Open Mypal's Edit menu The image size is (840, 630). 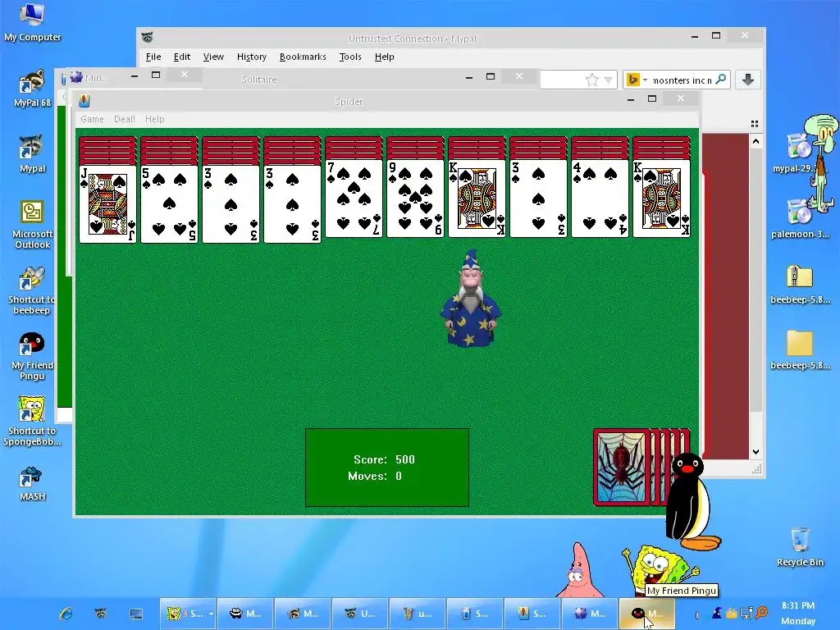(x=182, y=57)
